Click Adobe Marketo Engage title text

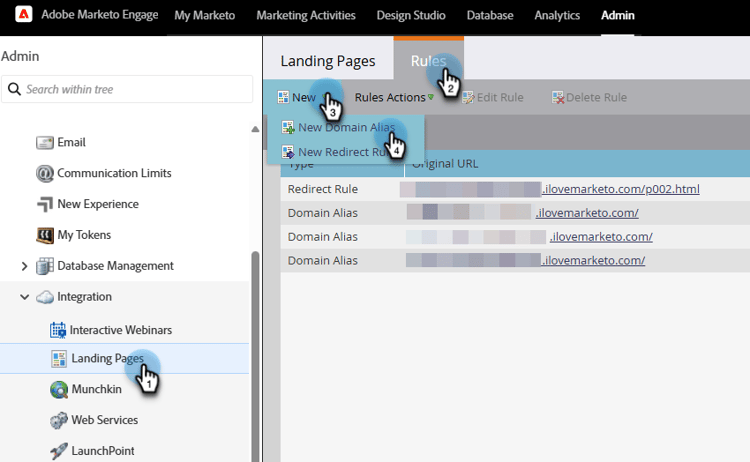coord(99,15)
